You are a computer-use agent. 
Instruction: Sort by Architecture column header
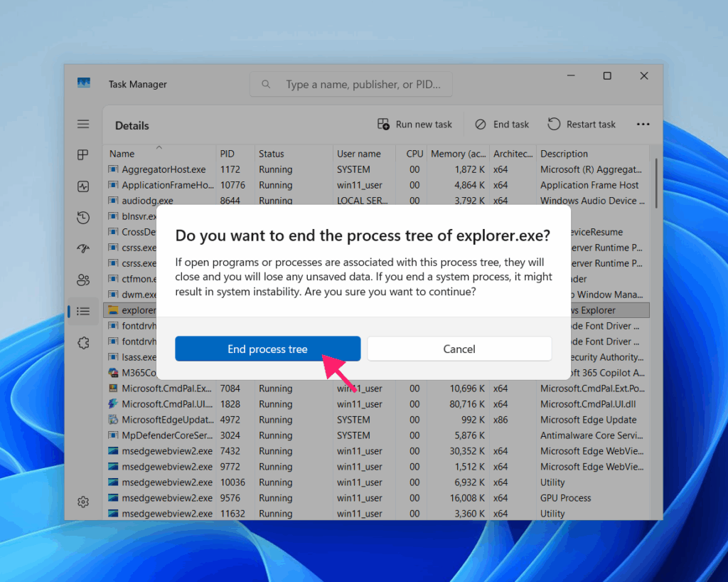tap(513, 153)
